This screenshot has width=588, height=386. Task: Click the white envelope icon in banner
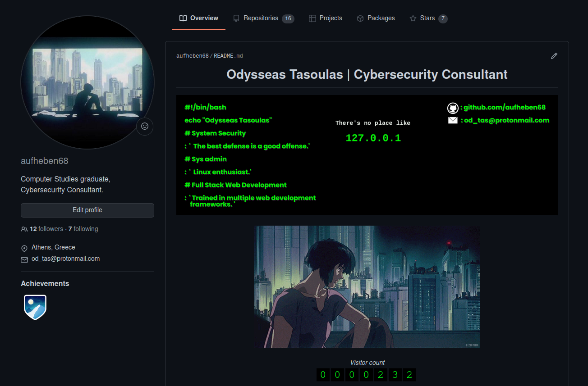tap(453, 120)
